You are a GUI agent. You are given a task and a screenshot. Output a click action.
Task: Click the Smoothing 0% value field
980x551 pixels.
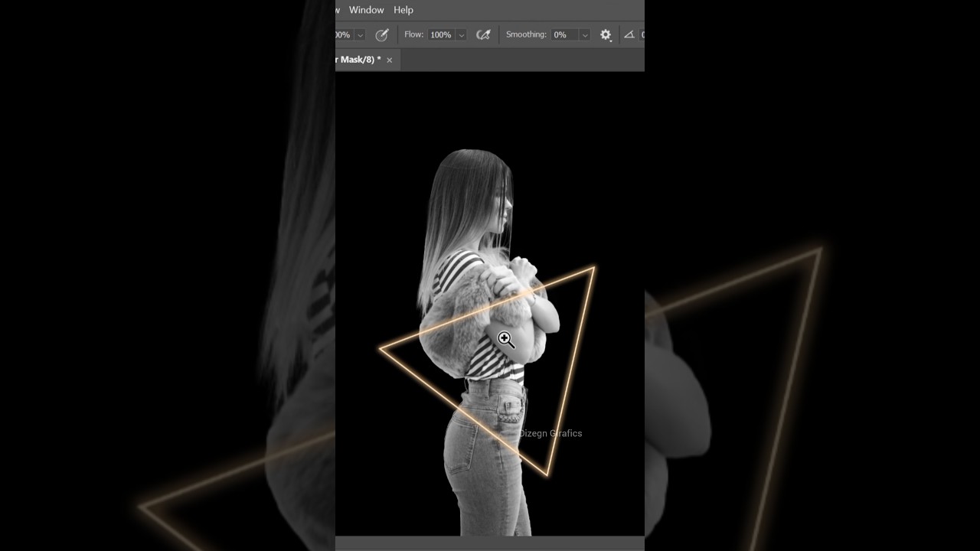[565, 35]
